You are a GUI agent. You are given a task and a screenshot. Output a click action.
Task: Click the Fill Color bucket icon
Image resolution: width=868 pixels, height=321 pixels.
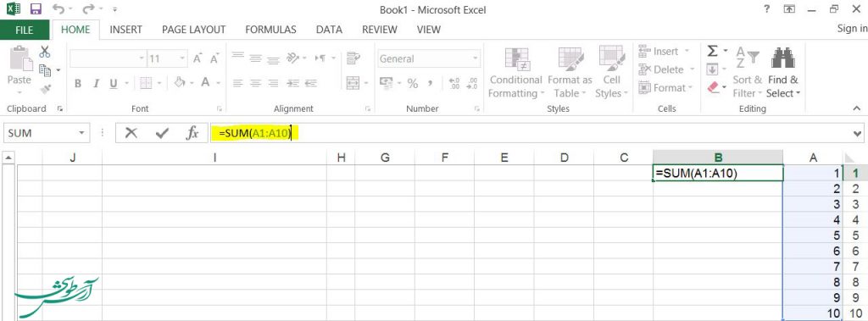pyautogui.click(x=180, y=82)
